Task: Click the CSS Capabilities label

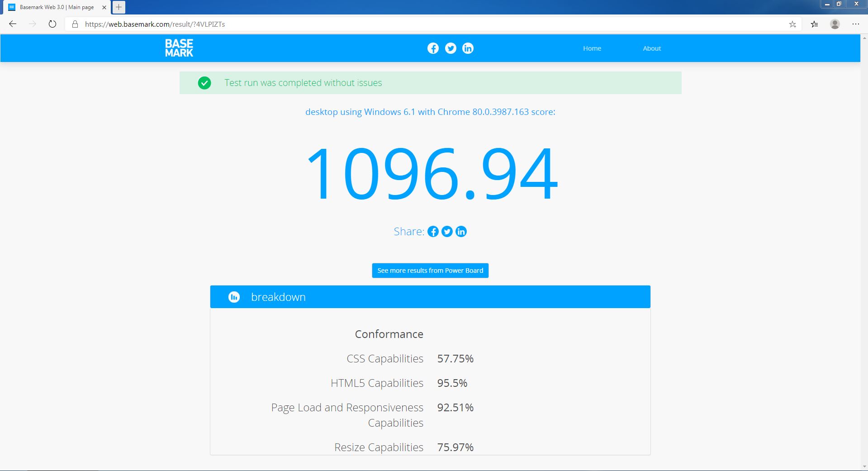Action: (385, 359)
